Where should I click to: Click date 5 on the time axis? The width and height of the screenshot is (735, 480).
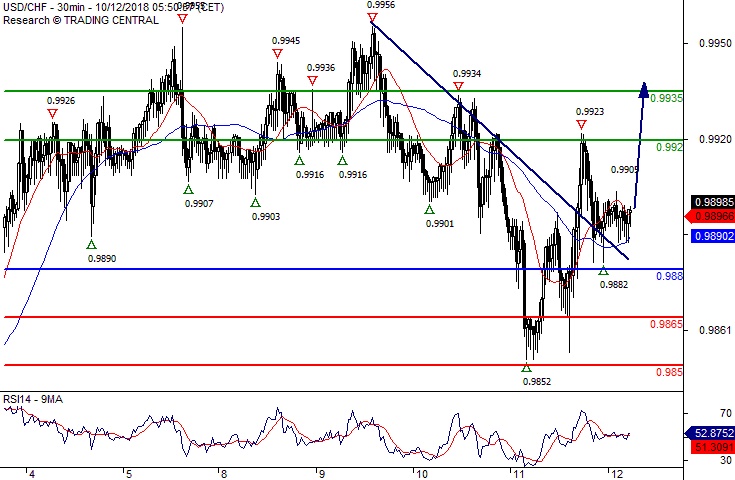click(x=129, y=474)
